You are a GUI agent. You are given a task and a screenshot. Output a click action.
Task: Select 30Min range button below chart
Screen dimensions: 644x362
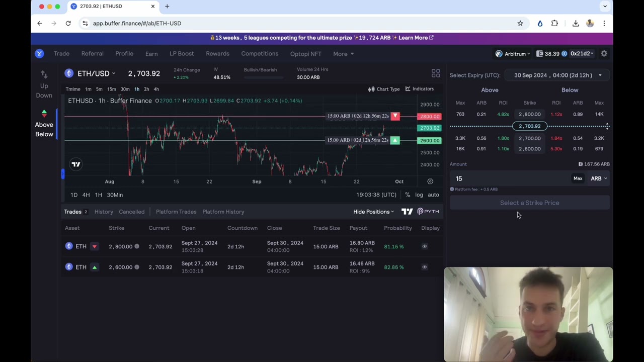pos(115,195)
